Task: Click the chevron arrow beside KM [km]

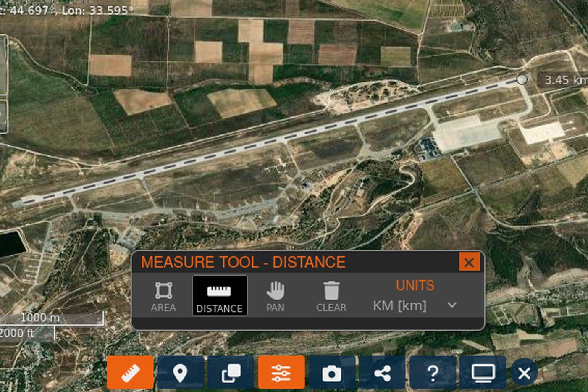Action: [452, 305]
